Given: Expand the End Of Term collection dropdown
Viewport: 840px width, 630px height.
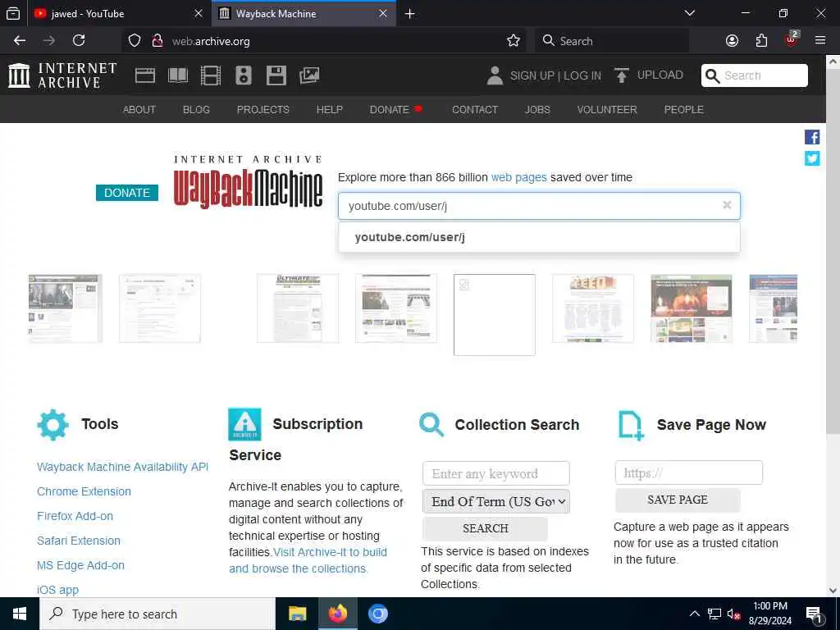Looking at the screenshot, I should [496, 502].
